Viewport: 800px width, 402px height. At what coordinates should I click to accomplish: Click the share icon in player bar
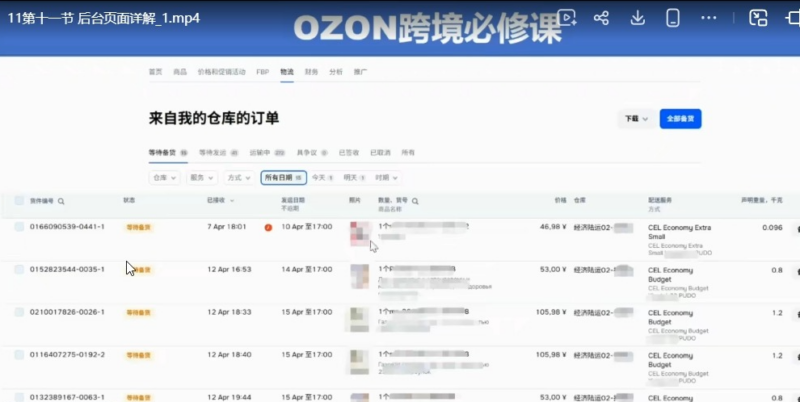point(602,18)
